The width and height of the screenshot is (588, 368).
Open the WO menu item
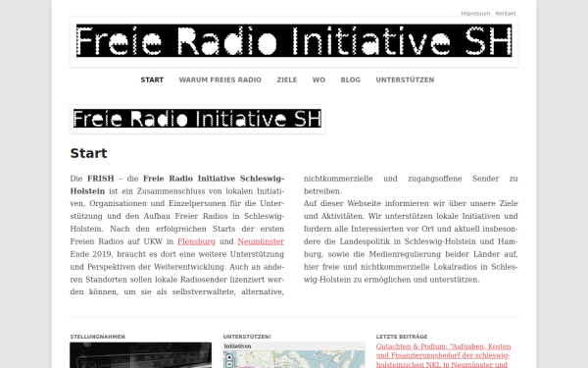coord(318,80)
